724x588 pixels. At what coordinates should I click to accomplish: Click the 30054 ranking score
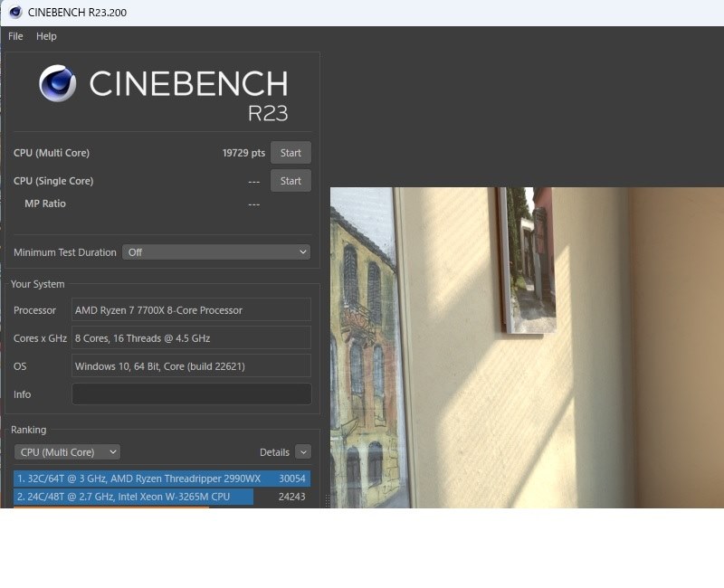tap(291, 479)
